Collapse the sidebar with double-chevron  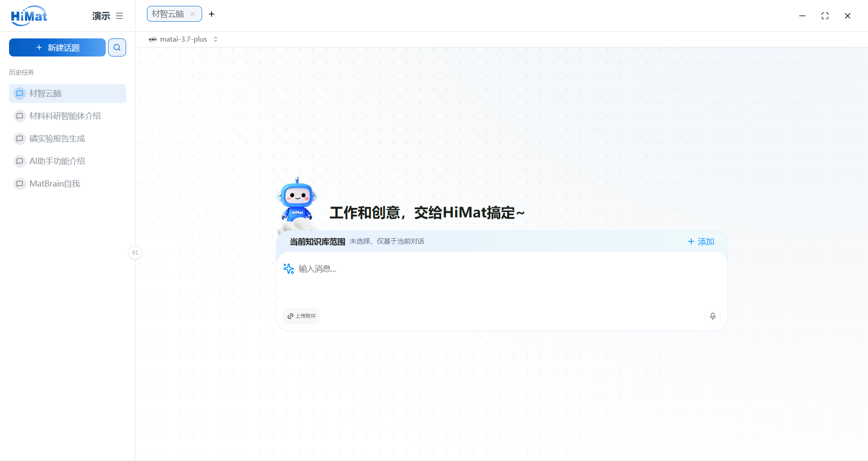click(135, 253)
